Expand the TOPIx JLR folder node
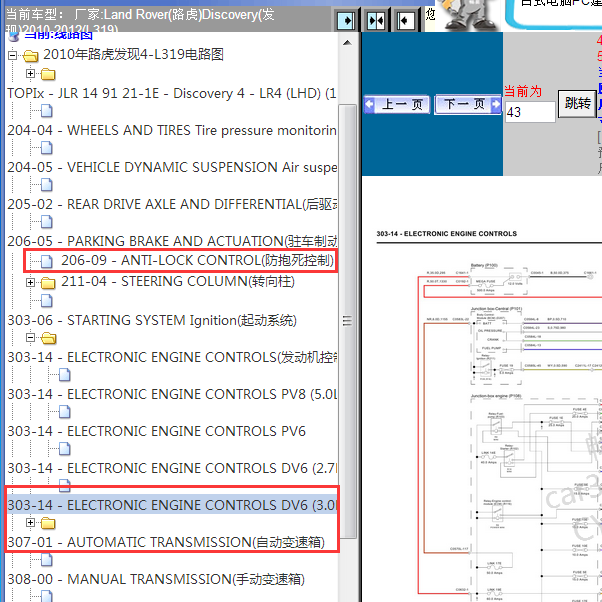 (x=30, y=73)
